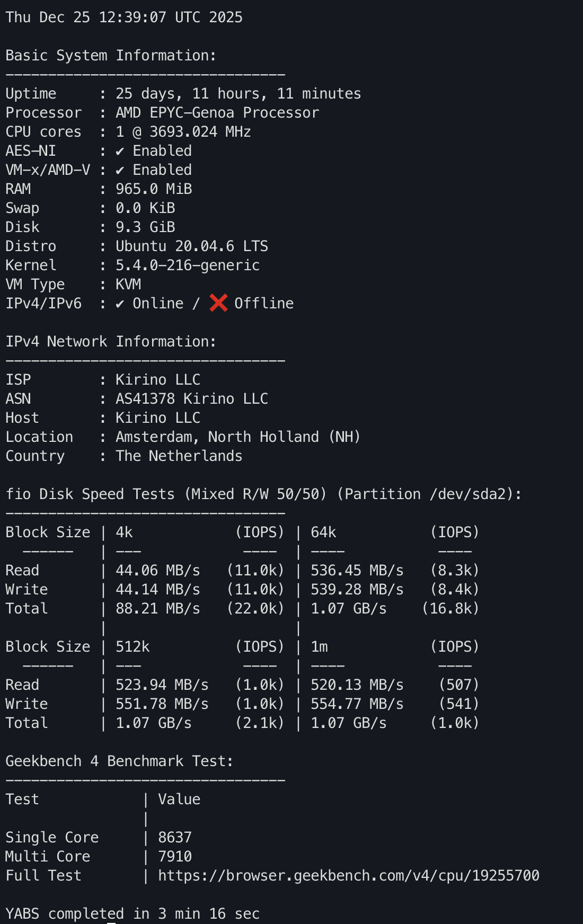Click the Ubuntu 20.04.6 LTS distro text
Screen dimensions: 583x924
(191, 246)
